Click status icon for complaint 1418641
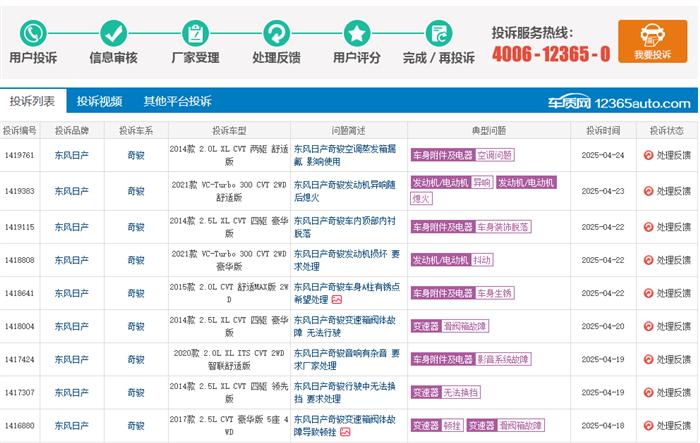The width and height of the screenshot is (700, 443). pos(648,293)
